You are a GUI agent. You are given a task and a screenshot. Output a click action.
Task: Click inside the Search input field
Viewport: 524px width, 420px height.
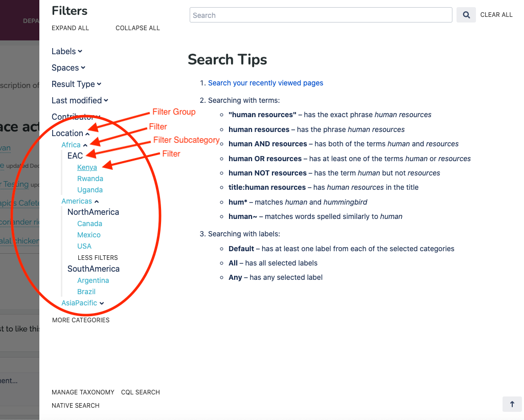pyautogui.click(x=321, y=15)
